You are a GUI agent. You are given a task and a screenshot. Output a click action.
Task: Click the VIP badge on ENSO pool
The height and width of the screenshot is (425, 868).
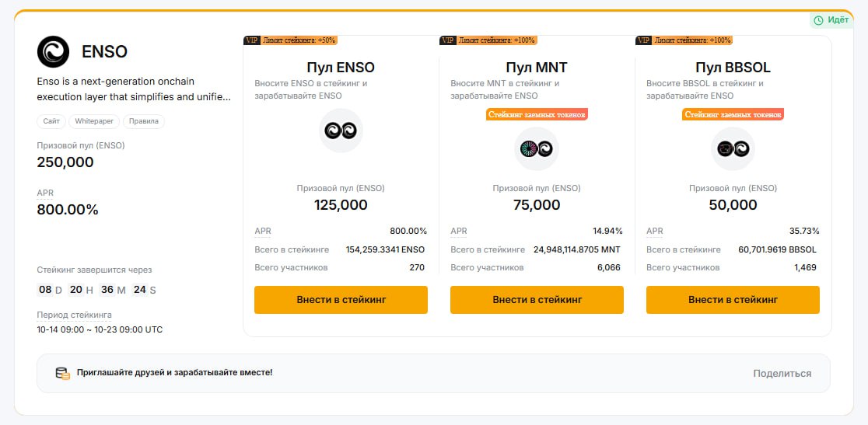[251, 40]
